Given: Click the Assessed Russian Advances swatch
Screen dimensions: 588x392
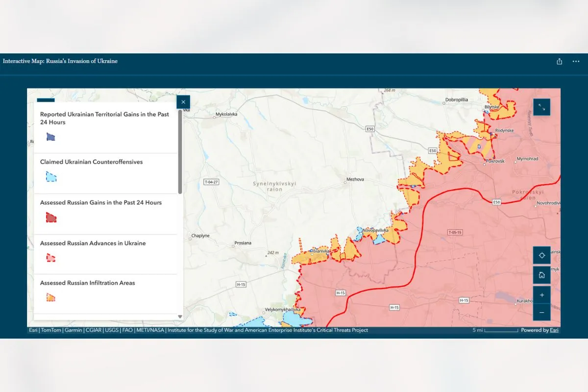Looking at the screenshot, I should coord(51,257).
